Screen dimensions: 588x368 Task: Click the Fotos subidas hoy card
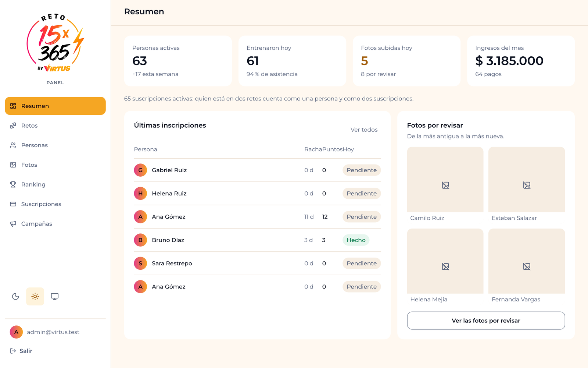click(406, 61)
